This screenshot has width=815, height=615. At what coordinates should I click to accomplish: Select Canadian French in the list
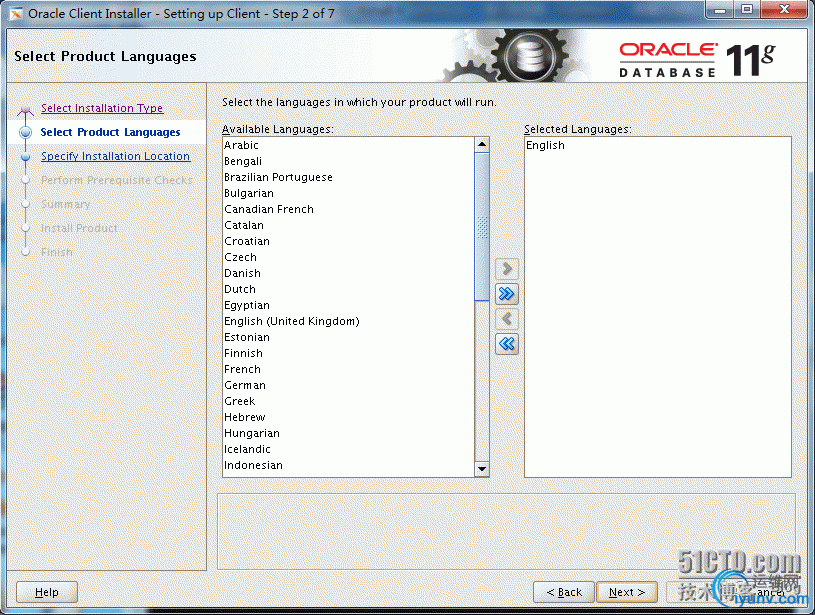pos(348,209)
